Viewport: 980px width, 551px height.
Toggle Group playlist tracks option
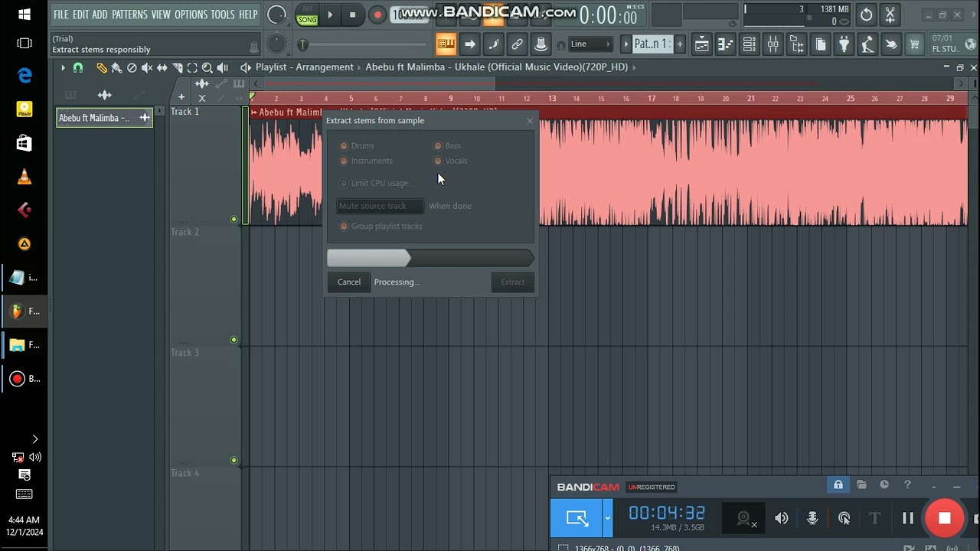coord(344,226)
